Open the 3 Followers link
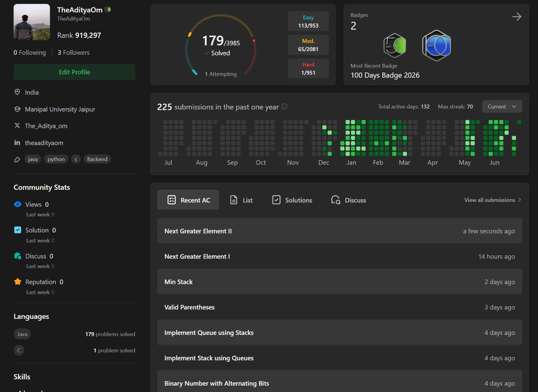The width and height of the screenshot is (538, 392). click(74, 52)
